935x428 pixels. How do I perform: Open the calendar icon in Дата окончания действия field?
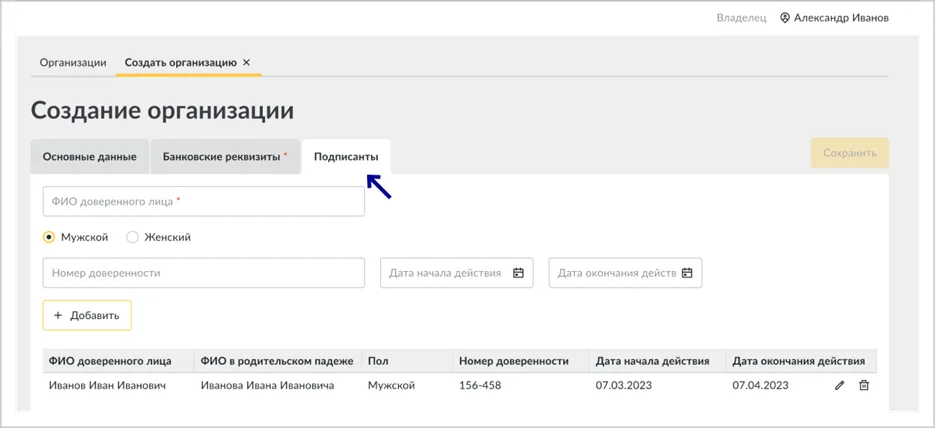tap(687, 273)
